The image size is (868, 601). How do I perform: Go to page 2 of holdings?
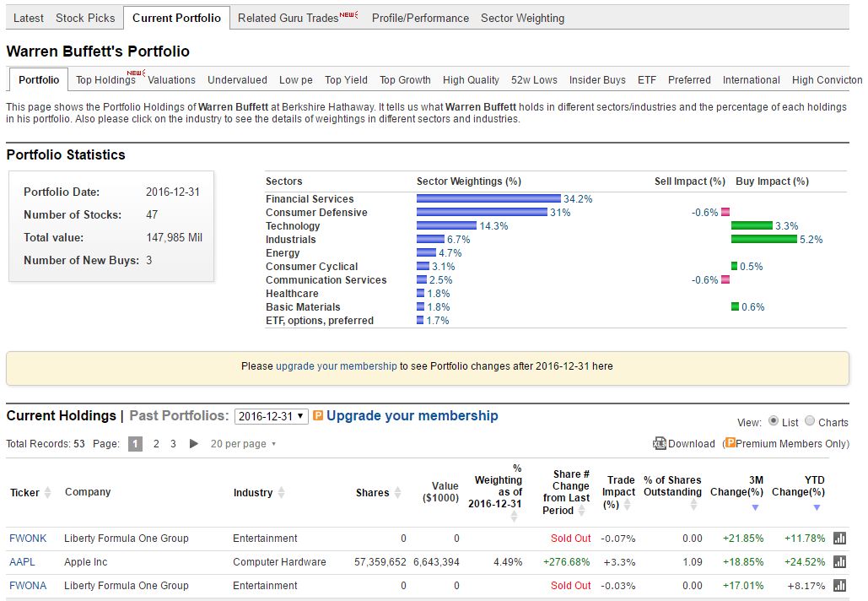pyautogui.click(x=156, y=444)
